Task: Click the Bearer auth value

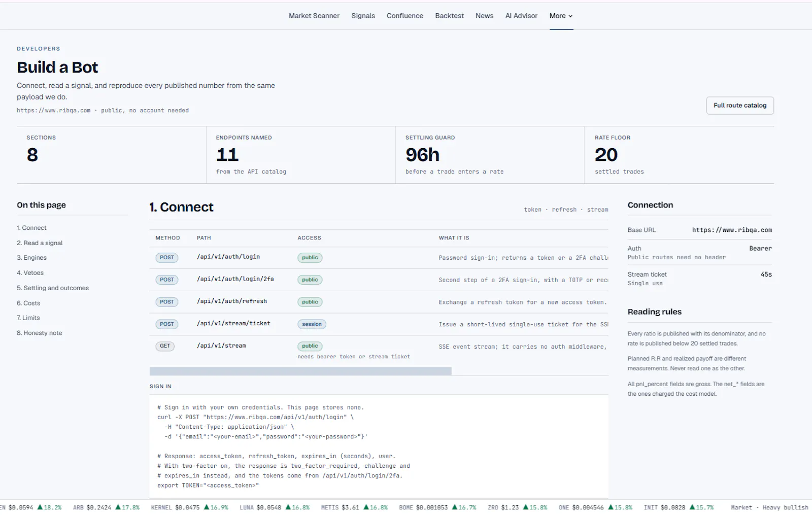Action: [x=760, y=248]
